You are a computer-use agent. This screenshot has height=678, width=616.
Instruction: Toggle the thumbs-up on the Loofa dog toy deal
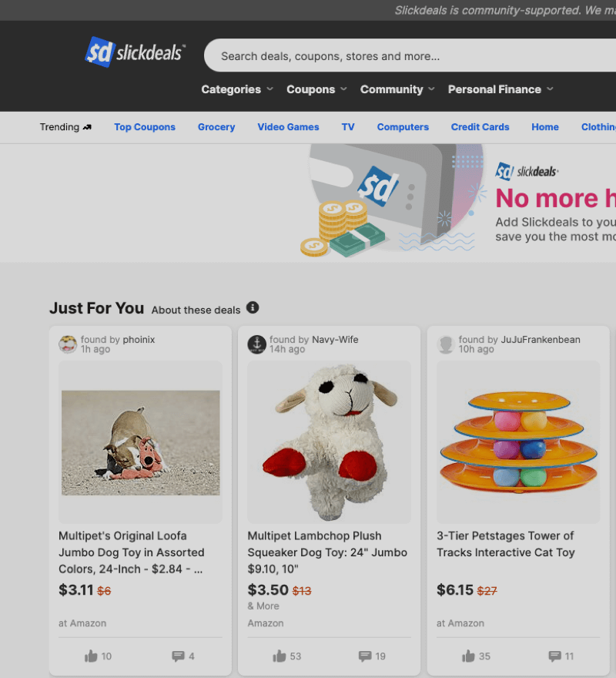pyautogui.click(x=91, y=656)
